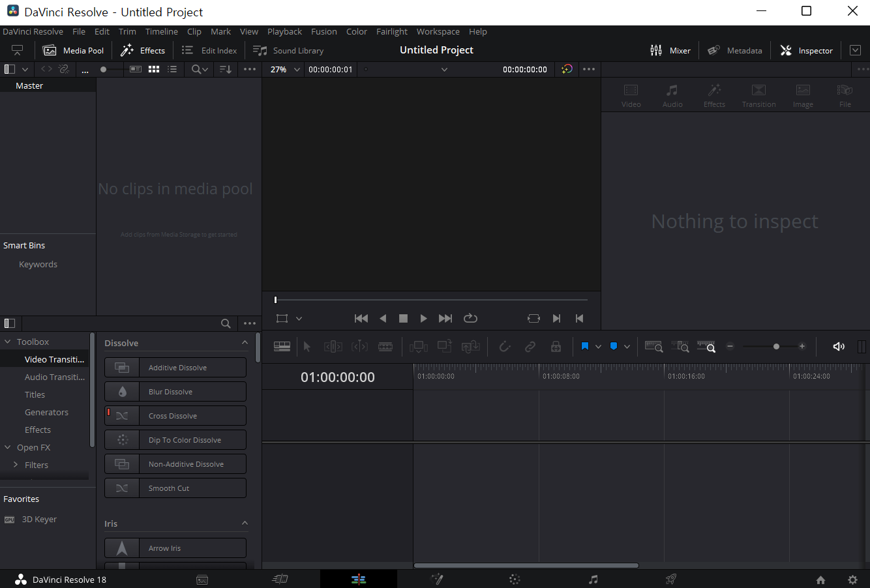Toggle loop playback
Image resolution: width=870 pixels, height=588 pixels.
[x=470, y=318]
